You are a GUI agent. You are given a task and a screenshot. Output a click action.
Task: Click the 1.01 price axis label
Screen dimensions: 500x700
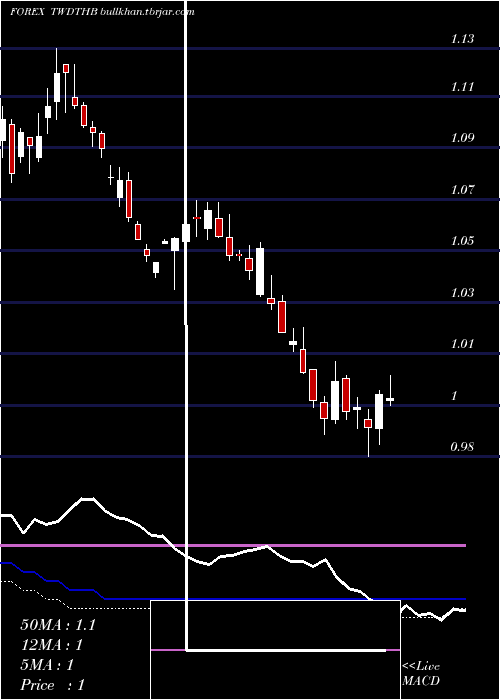pyautogui.click(x=462, y=344)
